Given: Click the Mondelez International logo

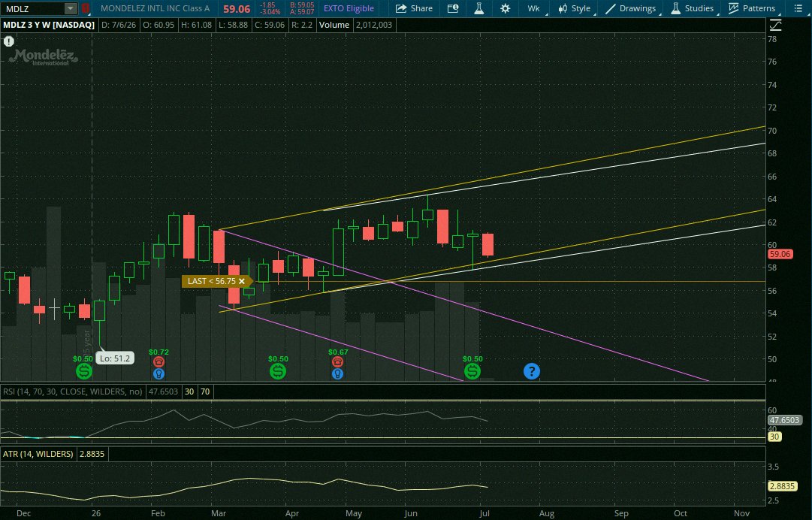Looking at the screenshot, I should 44,57.
